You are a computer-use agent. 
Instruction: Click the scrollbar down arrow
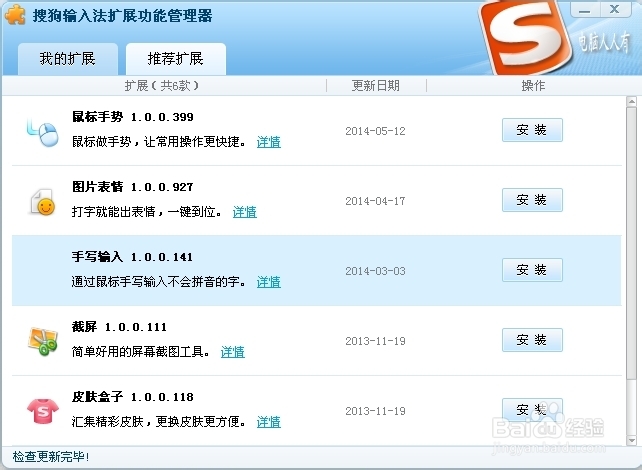[x=631, y=441]
